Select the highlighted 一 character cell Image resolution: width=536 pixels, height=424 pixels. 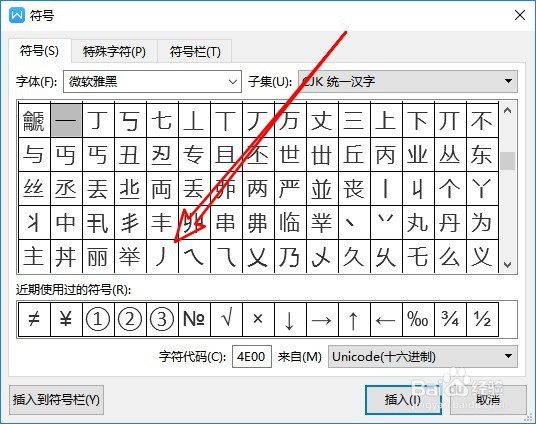pyautogui.click(x=66, y=121)
